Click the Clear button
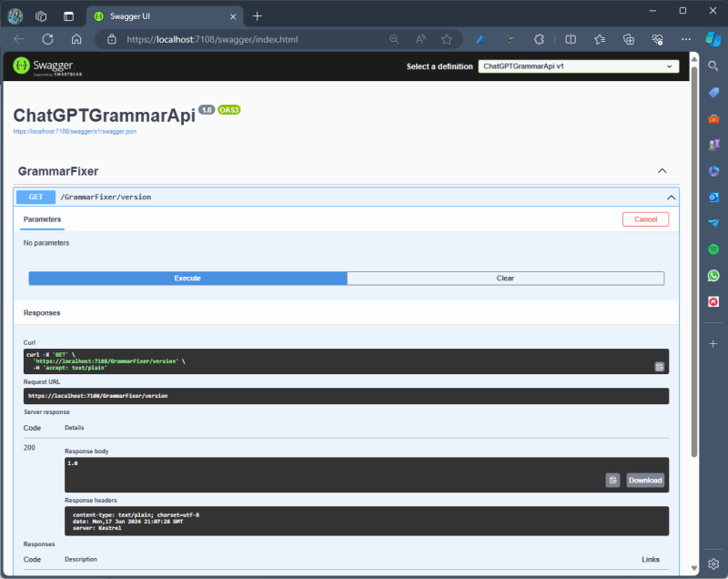 [505, 279]
